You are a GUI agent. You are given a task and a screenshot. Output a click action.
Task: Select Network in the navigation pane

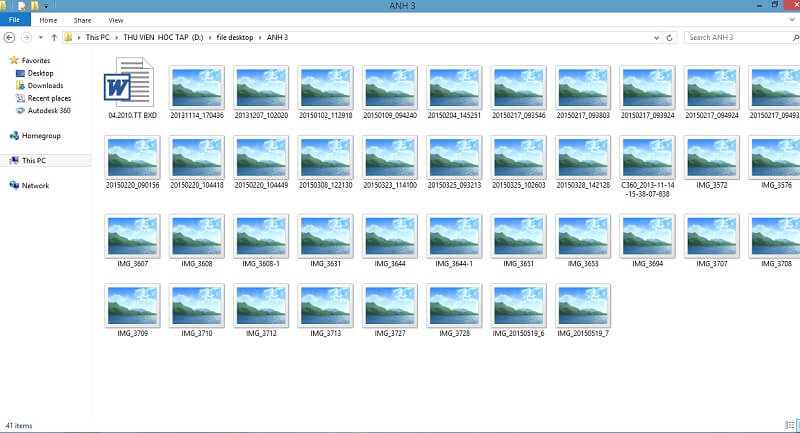click(35, 185)
